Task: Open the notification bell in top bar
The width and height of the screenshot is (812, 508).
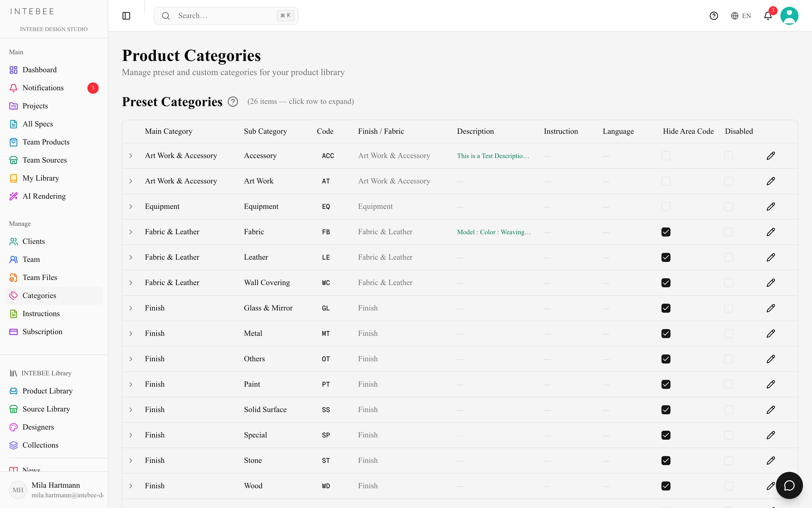Action: pos(768,16)
